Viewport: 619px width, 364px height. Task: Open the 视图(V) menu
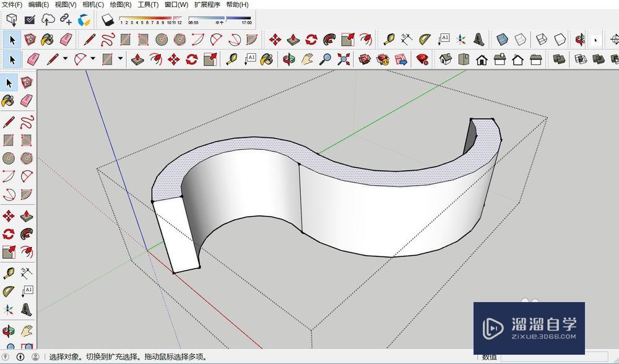click(66, 4)
